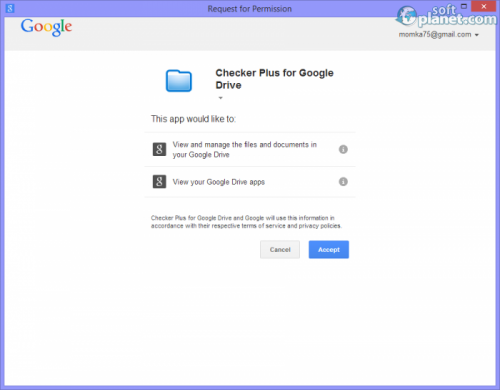The width and height of the screenshot is (500, 390).
Task: Select 'View and manage the files and documents' text
Action: (244, 149)
